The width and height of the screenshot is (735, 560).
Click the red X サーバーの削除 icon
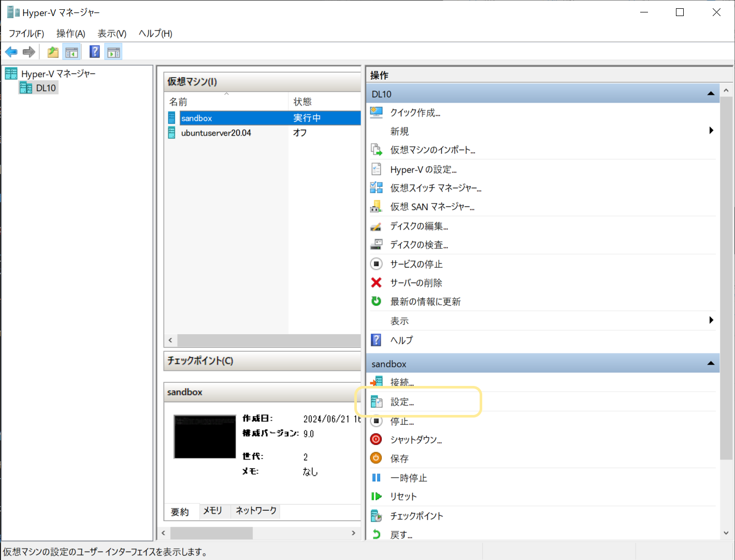pos(377,282)
